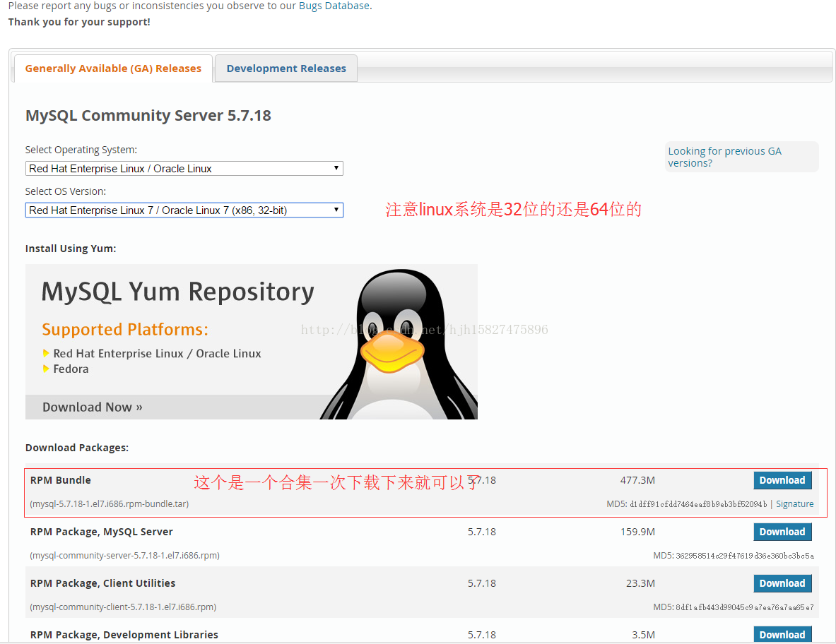The image size is (836, 644).
Task: Open the Select Operating System dropdown
Action: [184, 168]
